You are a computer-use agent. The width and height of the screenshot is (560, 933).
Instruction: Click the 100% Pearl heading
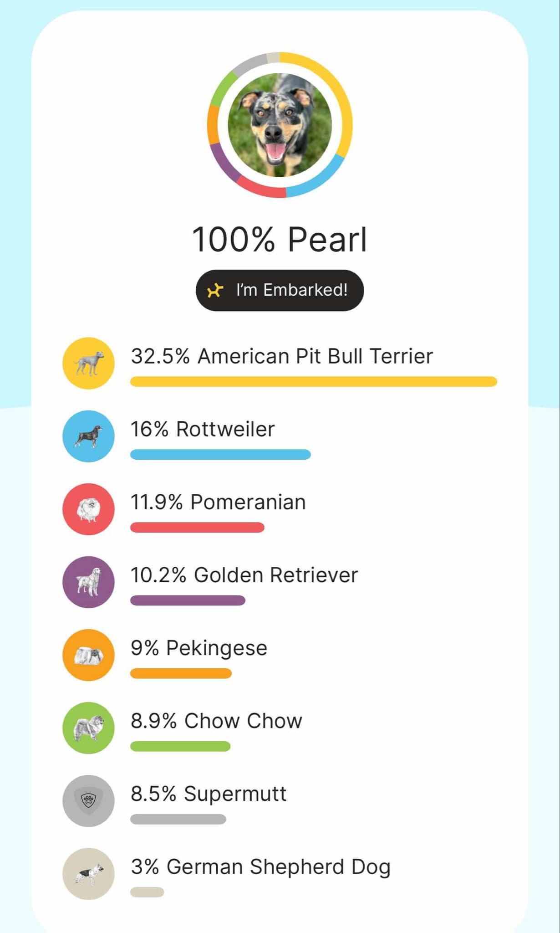[280, 240]
